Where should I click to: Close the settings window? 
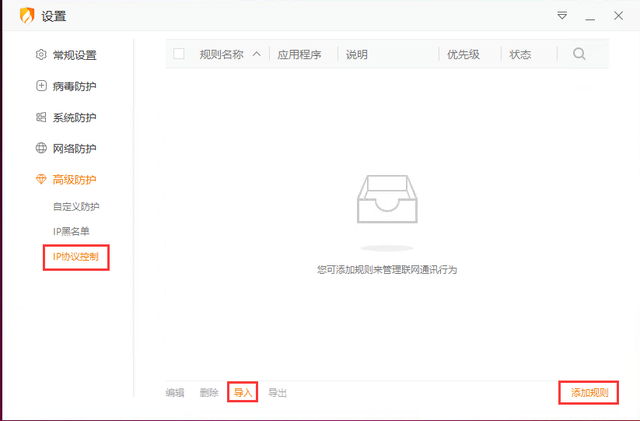pos(618,16)
